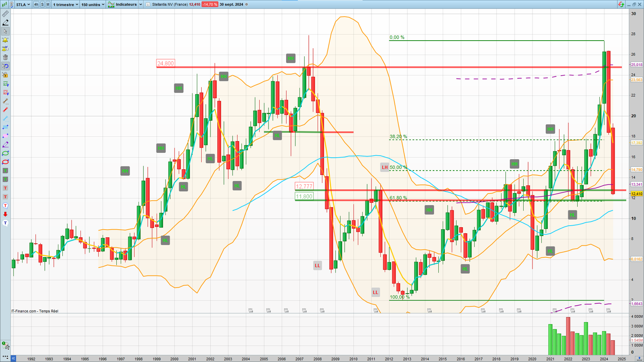Select the red segment line tool

click(x=5, y=110)
